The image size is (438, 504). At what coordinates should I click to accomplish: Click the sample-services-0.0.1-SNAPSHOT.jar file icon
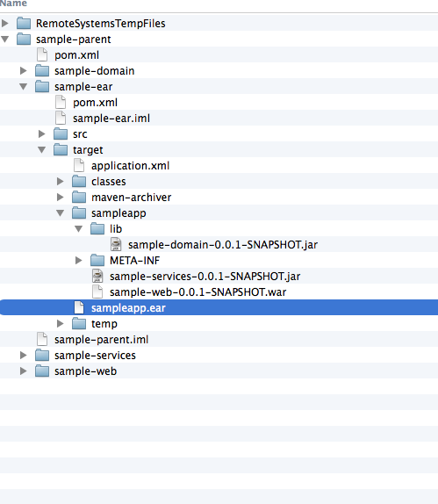tap(97, 276)
